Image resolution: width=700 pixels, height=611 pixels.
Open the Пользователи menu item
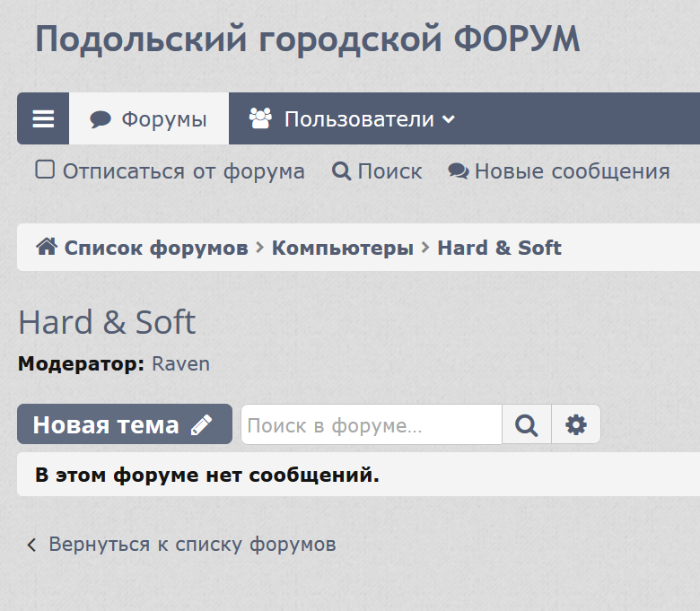pos(358,119)
